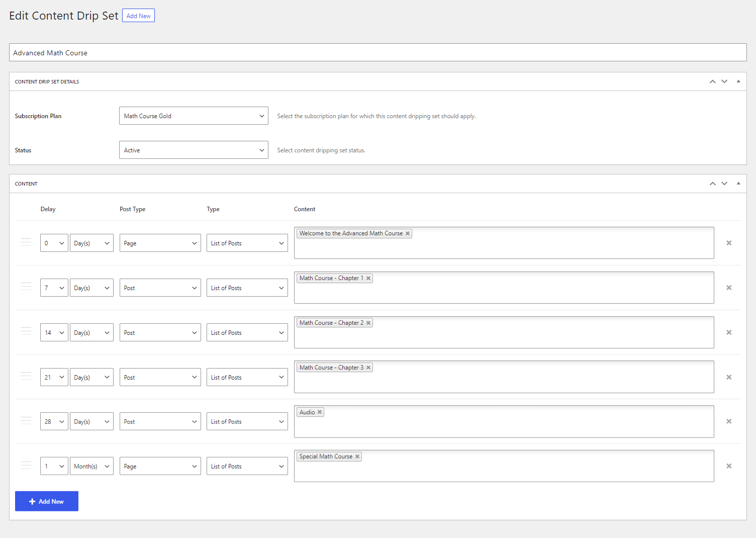Open List of Posts dropdown in Chapter 2 row
The image size is (756, 538).
pos(247,332)
